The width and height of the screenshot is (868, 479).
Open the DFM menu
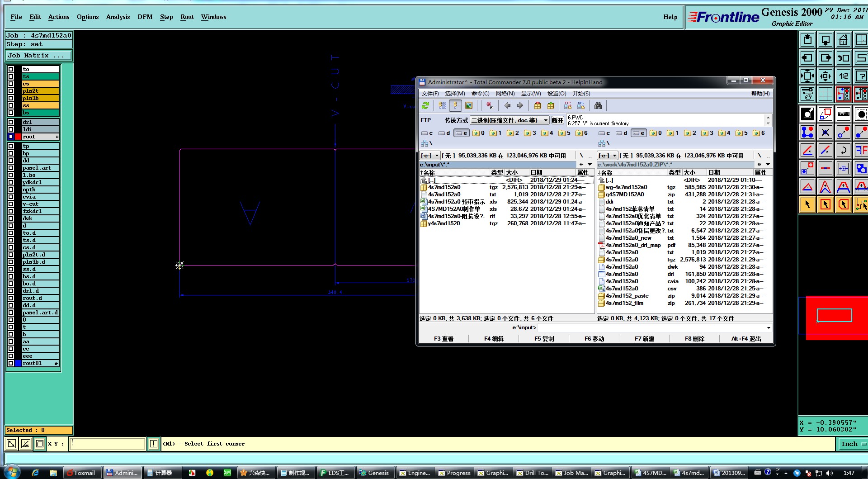pyautogui.click(x=145, y=17)
